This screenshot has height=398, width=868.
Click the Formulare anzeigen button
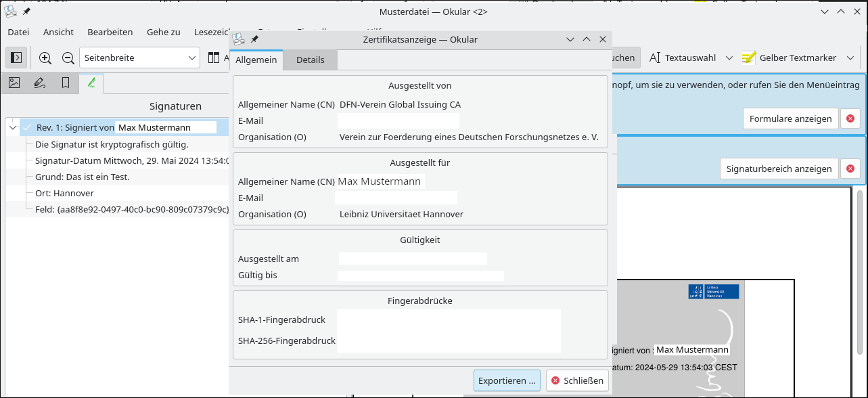click(790, 118)
